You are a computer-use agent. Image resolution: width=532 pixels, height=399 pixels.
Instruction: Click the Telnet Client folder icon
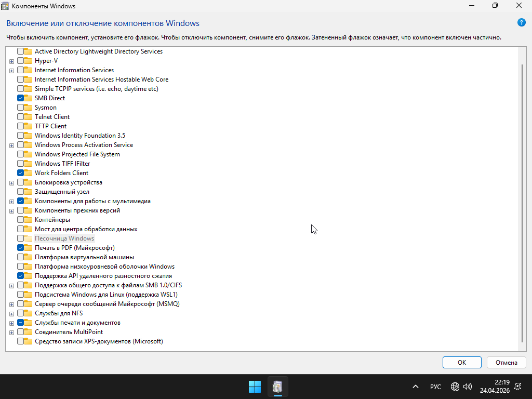(29, 117)
